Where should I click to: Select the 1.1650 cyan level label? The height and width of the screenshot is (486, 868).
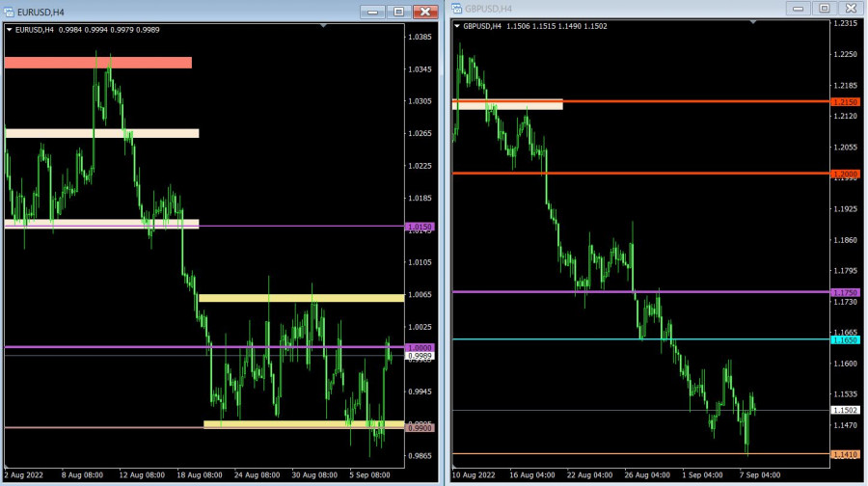point(845,339)
